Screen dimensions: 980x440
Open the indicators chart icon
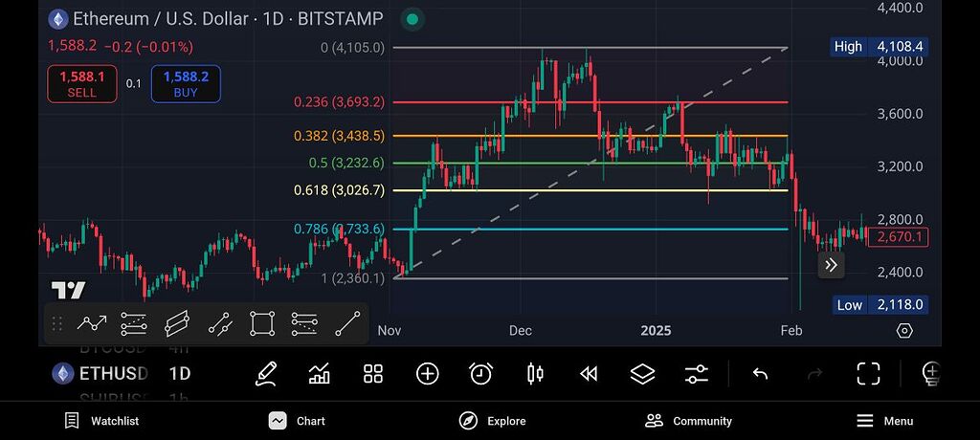[320, 374]
